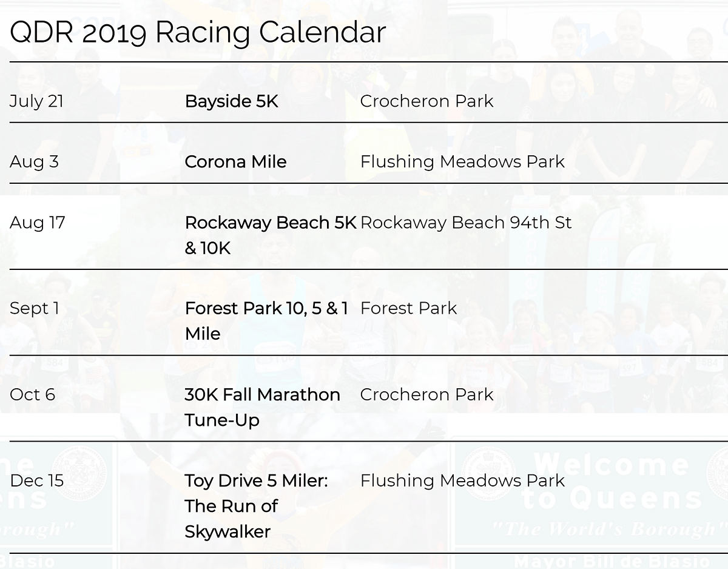
Task: Click the Oct 6 date cell
Action: [x=32, y=394]
